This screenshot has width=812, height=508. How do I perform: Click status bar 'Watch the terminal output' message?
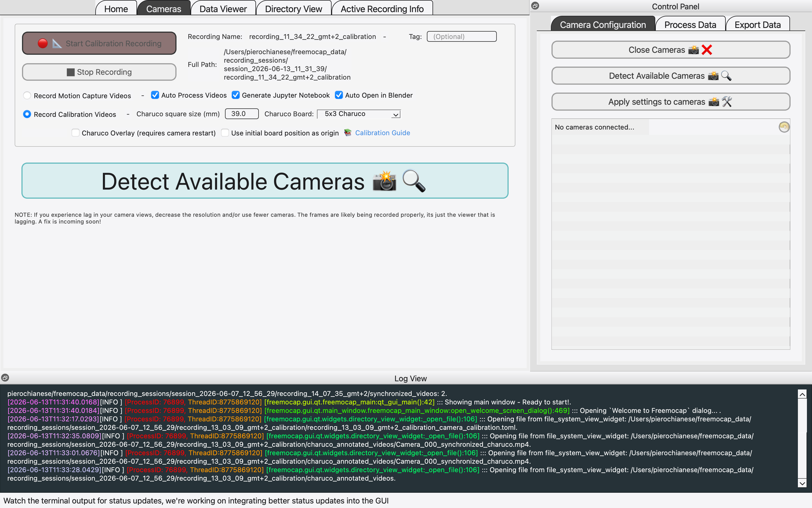[196, 501]
